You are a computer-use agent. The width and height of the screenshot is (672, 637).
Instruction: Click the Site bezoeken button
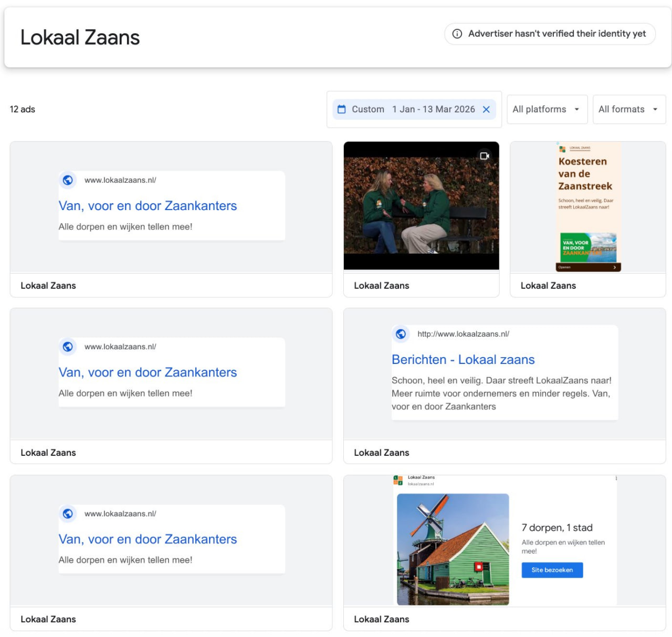552,570
